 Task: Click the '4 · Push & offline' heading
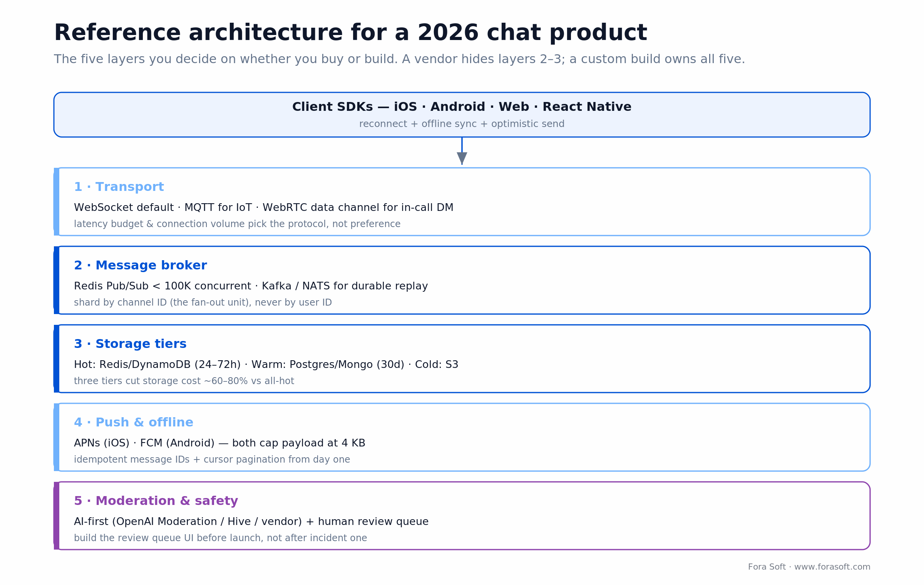click(134, 423)
